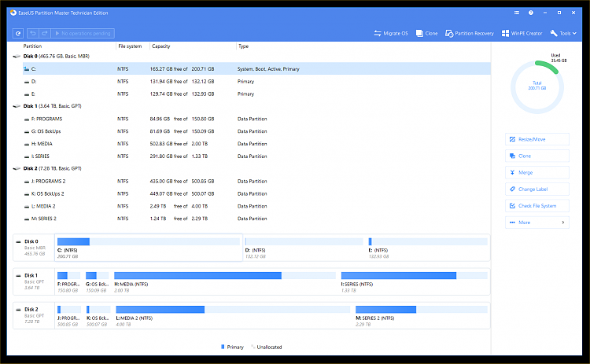
Task: Click the Primary legend color swatch
Action: [223, 347]
